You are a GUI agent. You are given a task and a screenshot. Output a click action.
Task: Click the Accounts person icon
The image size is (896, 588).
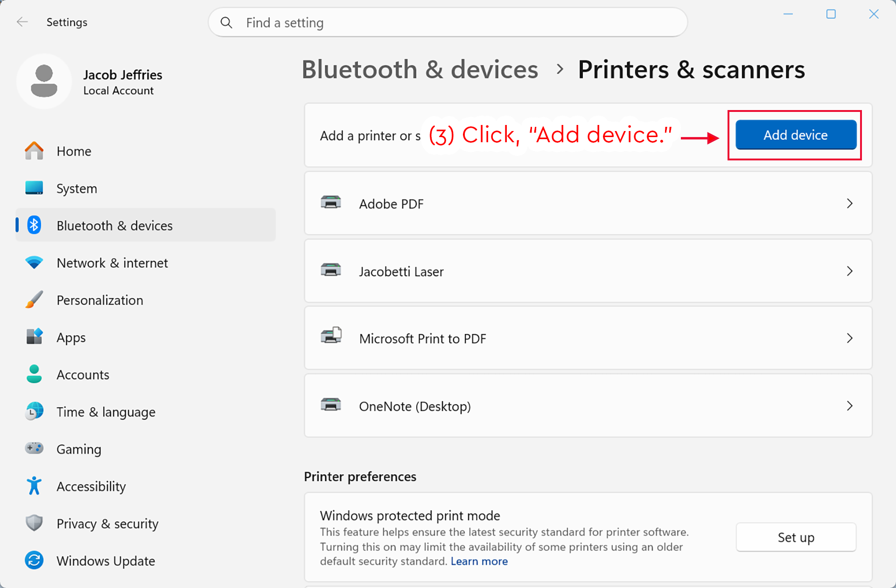pyautogui.click(x=34, y=374)
